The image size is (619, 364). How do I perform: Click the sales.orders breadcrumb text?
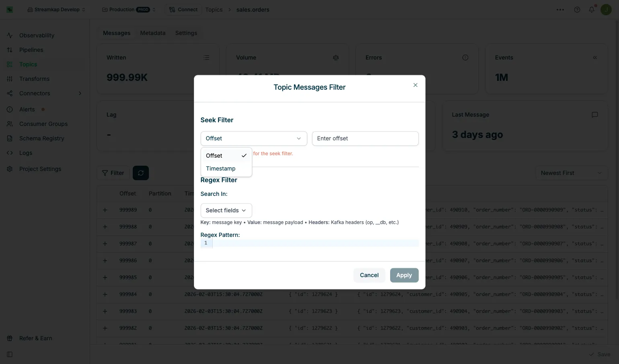[253, 10]
